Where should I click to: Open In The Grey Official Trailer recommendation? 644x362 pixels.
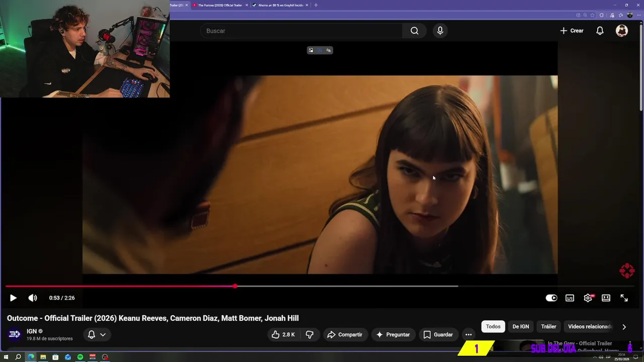(x=581, y=343)
